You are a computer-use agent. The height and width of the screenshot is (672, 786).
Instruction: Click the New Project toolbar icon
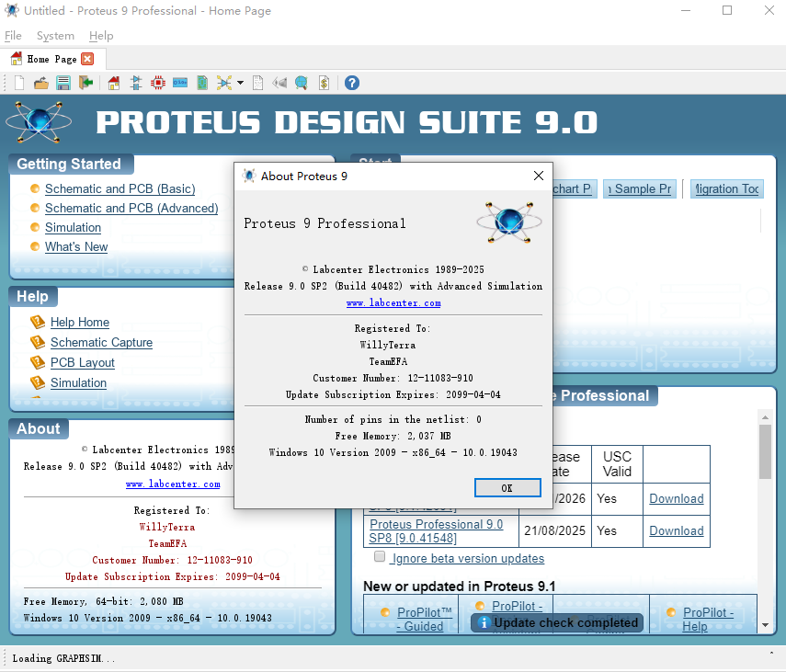click(19, 83)
